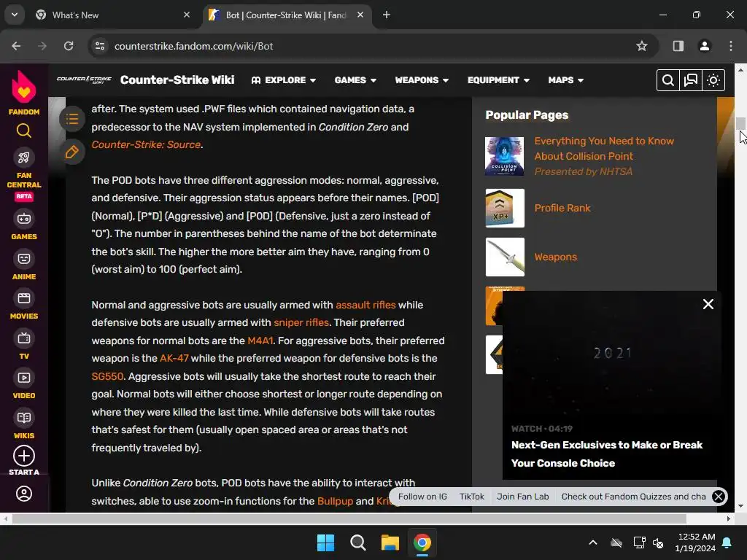Expand the GAMES dropdown
The height and width of the screenshot is (560, 747).
[355, 80]
